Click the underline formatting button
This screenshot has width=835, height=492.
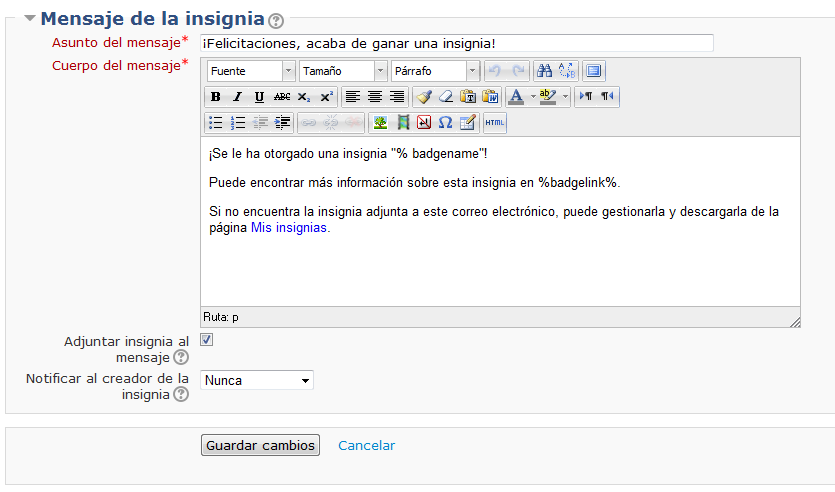[259, 97]
